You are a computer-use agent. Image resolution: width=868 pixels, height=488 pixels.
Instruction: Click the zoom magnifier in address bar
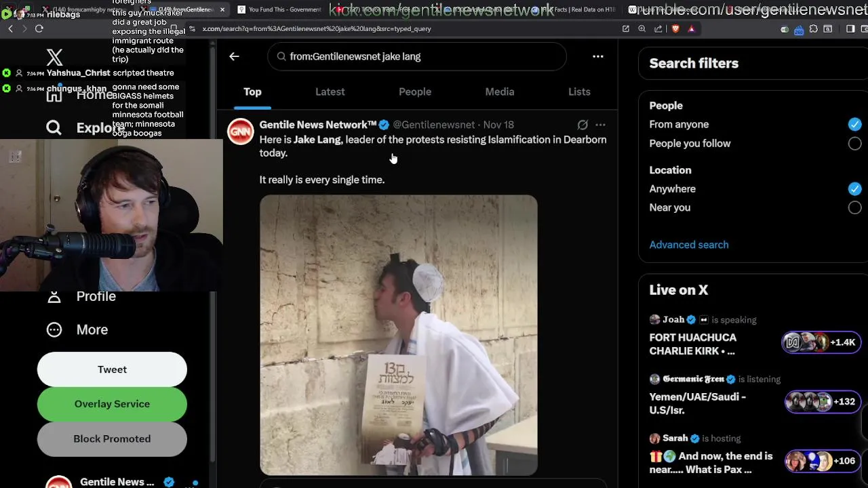(642, 28)
